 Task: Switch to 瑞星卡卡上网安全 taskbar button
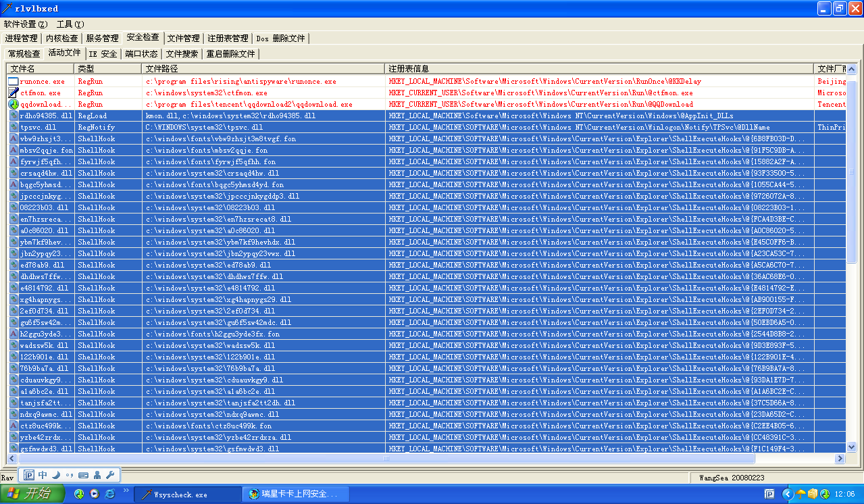(x=297, y=495)
